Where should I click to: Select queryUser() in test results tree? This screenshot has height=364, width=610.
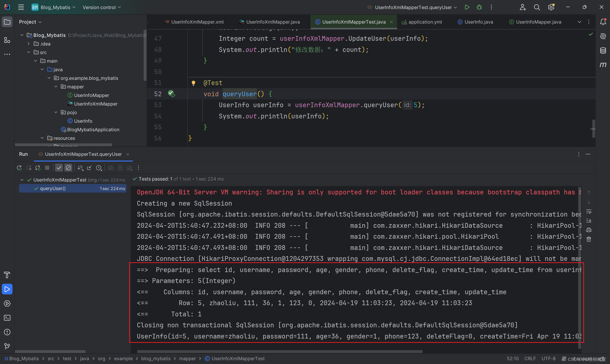[73, 188]
